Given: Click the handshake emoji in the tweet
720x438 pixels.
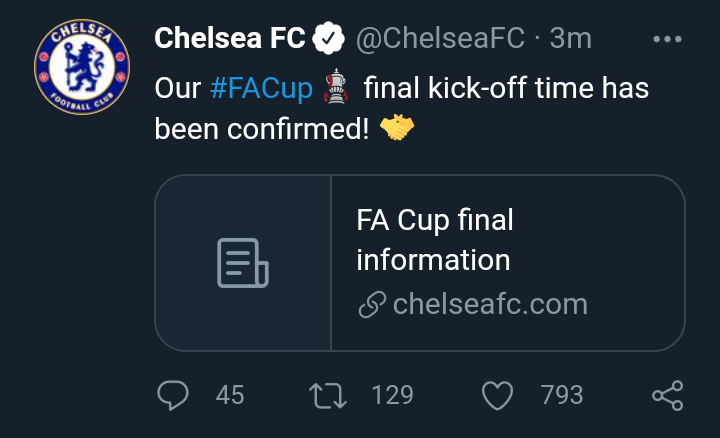Looking at the screenshot, I should click(397, 127).
